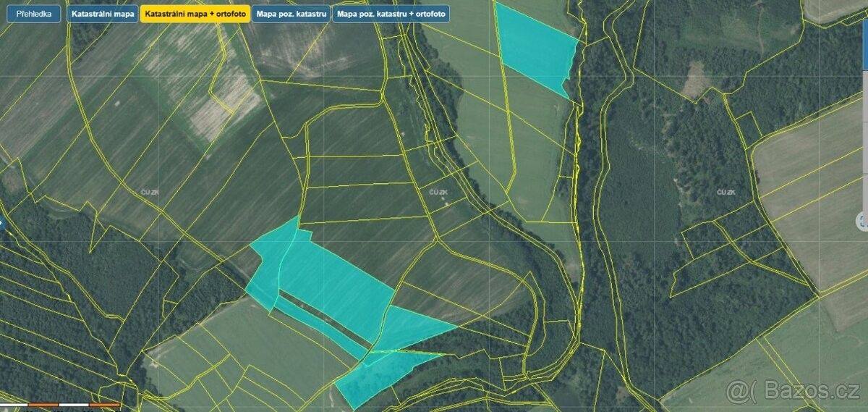This screenshot has height=412, width=868.
Task: Click the central ČÚZK watermark label
Action: point(438,192)
